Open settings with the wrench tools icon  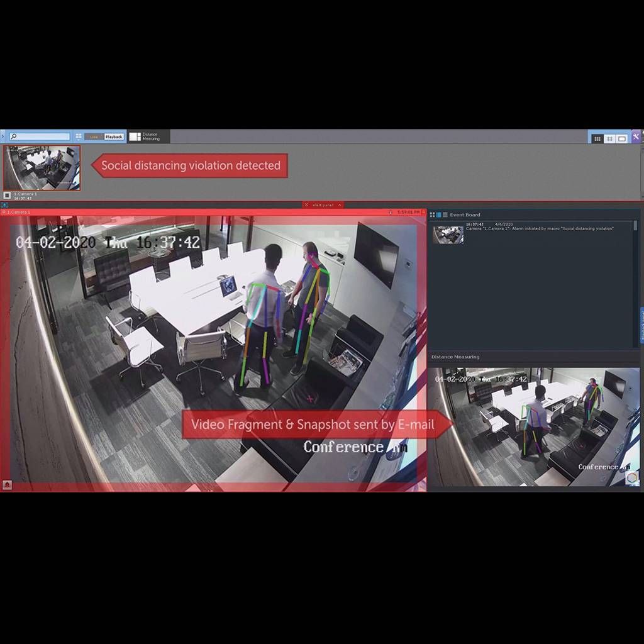pyautogui.click(x=636, y=137)
